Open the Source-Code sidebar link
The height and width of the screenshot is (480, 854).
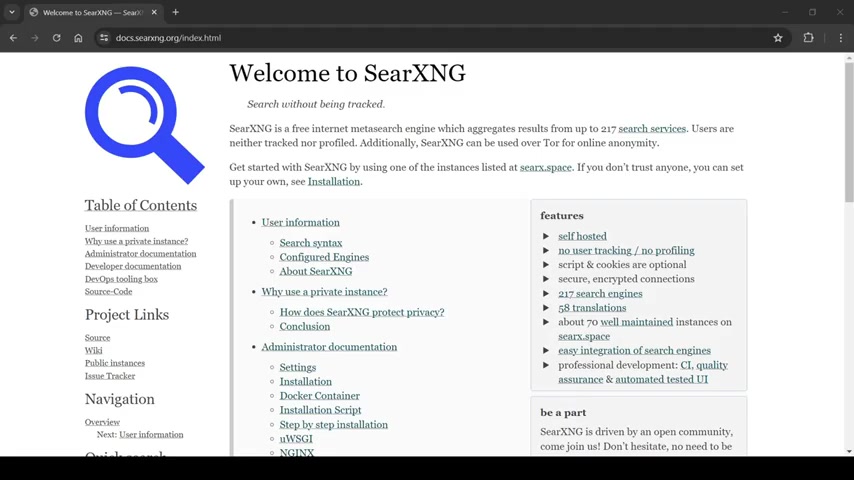tap(108, 291)
